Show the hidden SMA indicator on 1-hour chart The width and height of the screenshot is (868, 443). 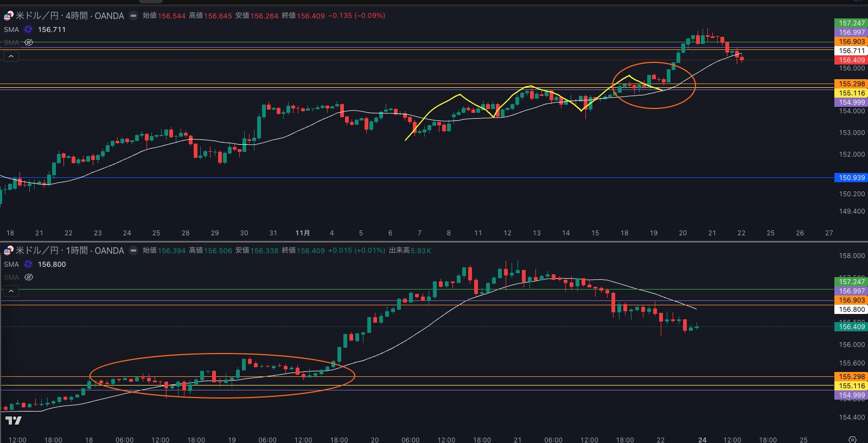[29, 277]
